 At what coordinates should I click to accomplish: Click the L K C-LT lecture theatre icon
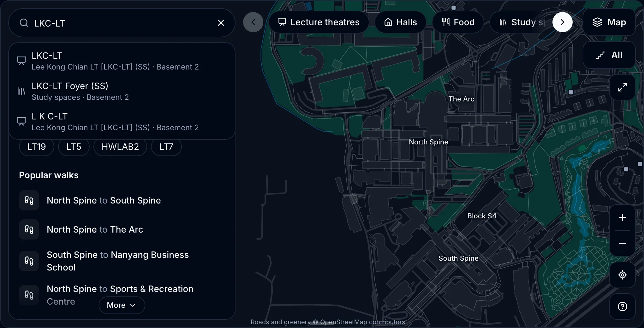point(21,121)
